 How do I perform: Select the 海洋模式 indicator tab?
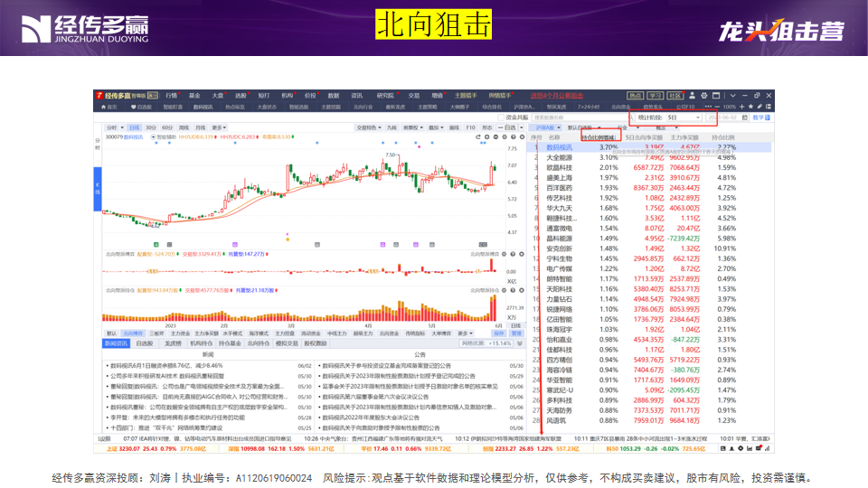click(259, 333)
